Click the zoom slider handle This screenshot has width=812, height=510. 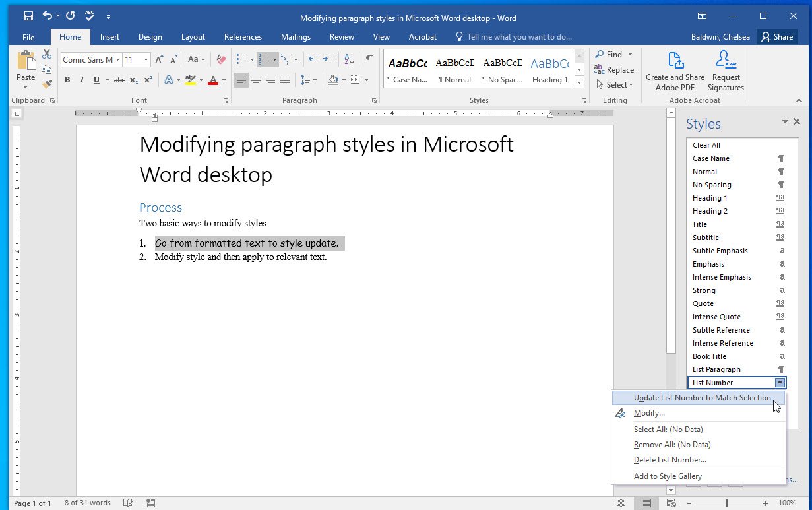point(726,503)
